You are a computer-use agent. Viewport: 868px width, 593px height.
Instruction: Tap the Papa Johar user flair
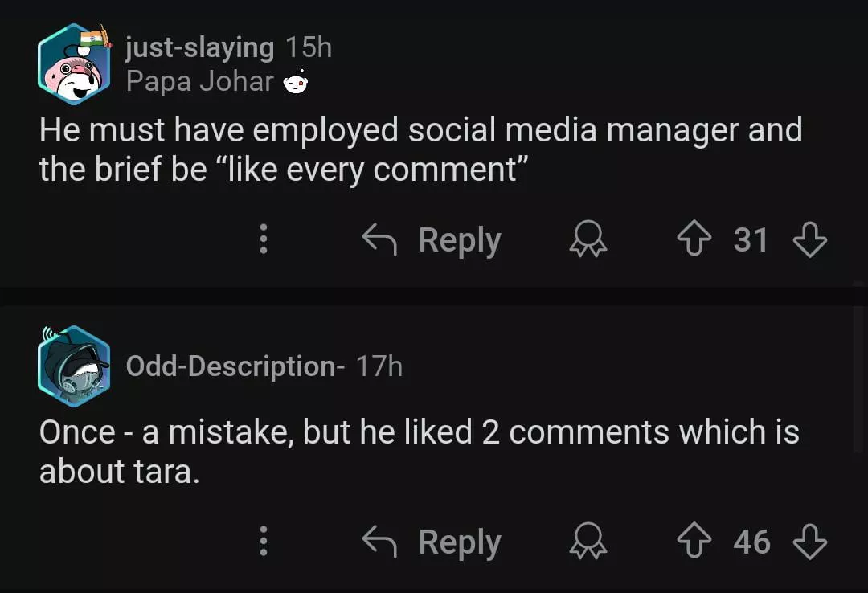pyautogui.click(x=199, y=82)
